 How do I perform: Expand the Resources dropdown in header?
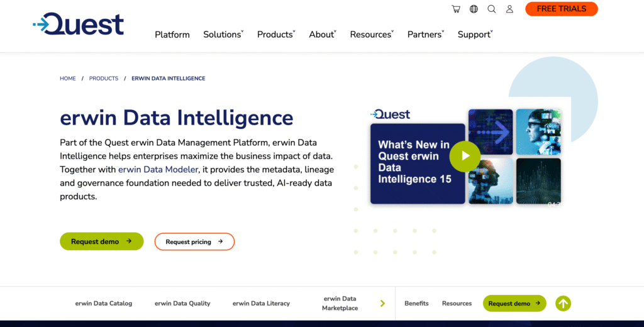pyautogui.click(x=372, y=35)
